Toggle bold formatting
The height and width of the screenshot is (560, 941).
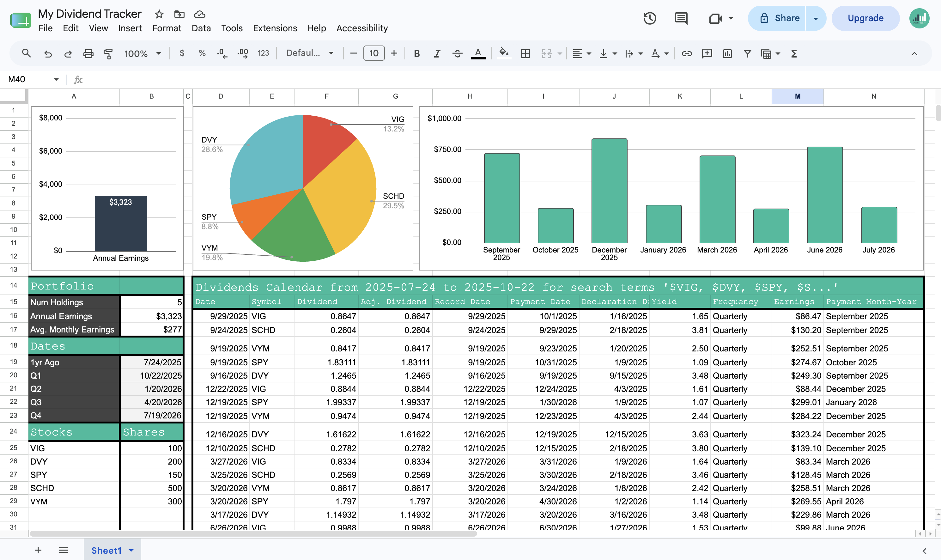[417, 54]
